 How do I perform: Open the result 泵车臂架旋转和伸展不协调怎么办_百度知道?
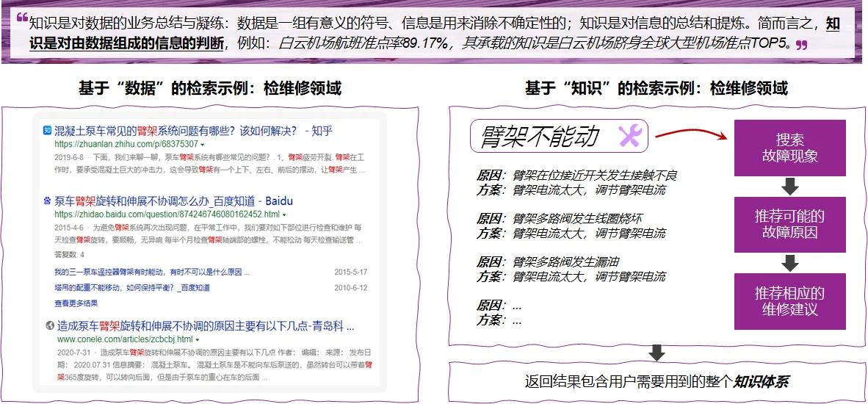(x=174, y=201)
